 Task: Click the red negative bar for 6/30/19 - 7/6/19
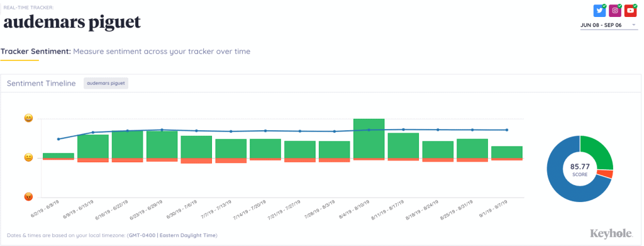pos(196,160)
